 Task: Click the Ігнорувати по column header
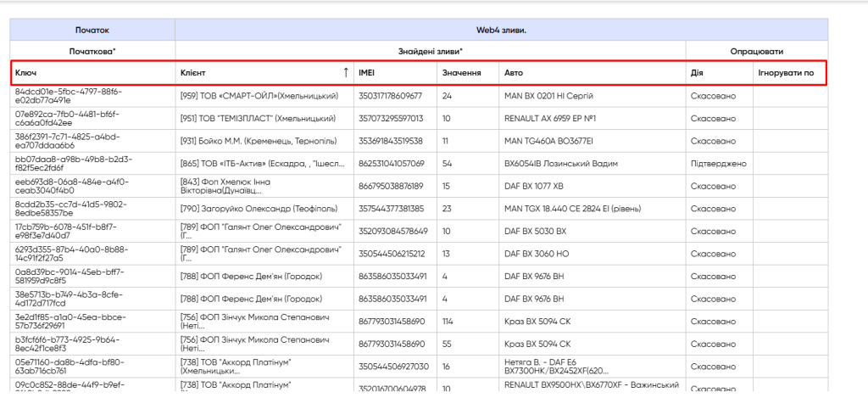[x=786, y=73]
